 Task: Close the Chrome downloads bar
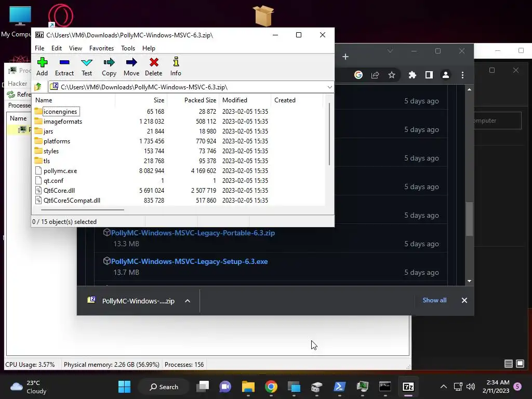[x=464, y=300]
